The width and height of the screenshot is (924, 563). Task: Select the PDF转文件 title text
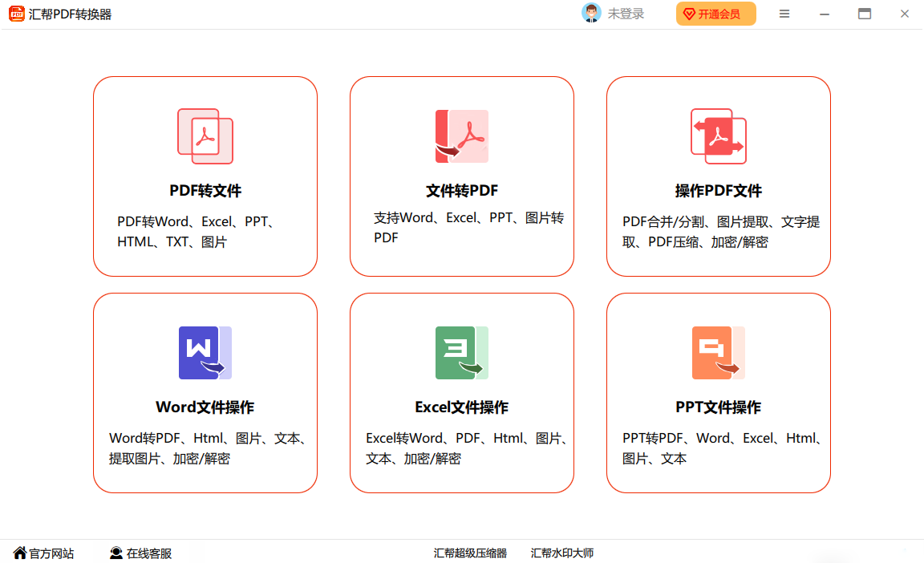click(205, 191)
